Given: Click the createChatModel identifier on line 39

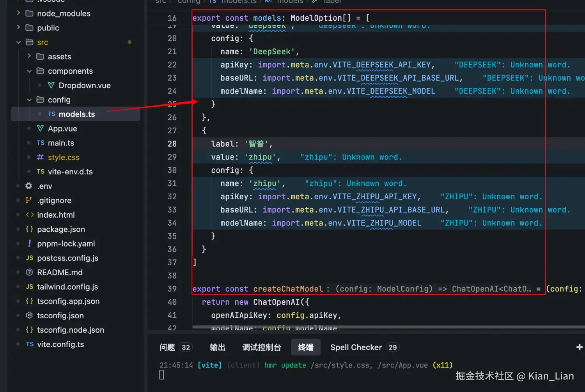Looking at the screenshot, I should click(x=288, y=289).
